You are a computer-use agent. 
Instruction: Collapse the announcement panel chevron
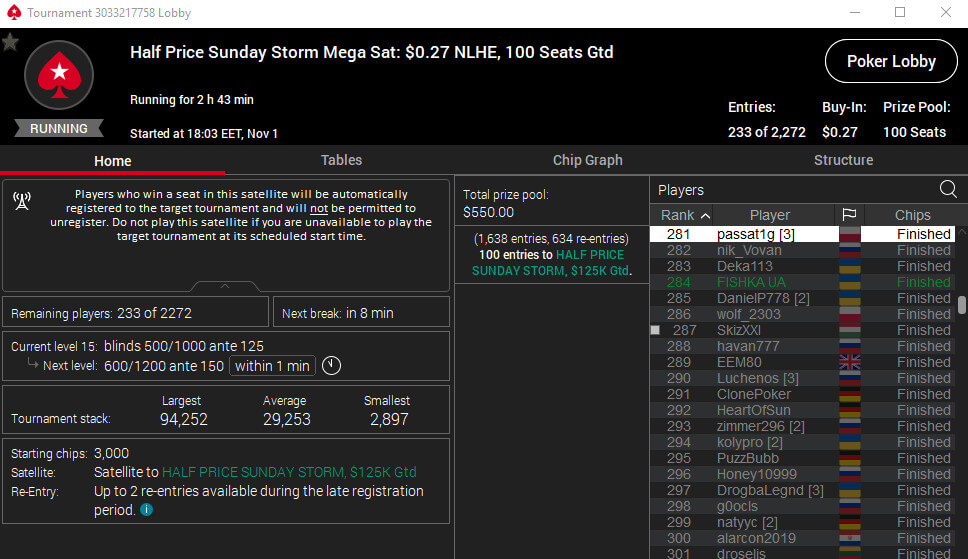coord(225,286)
